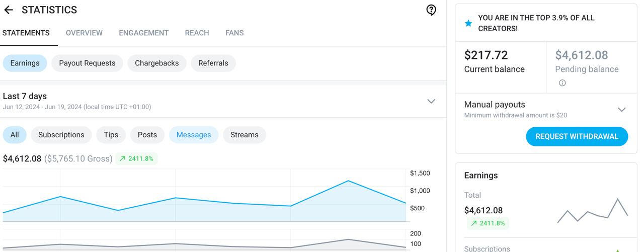644x252 pixels.
Task: Click the blue star icon in top creators banner
Action: tap(468, 23)
